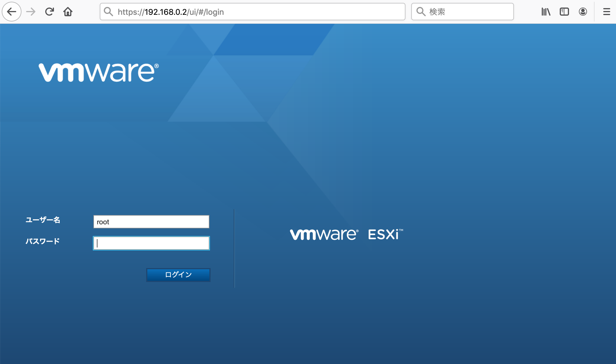
Task: Click the forward navigation arrow
Action: click(30, 12)
